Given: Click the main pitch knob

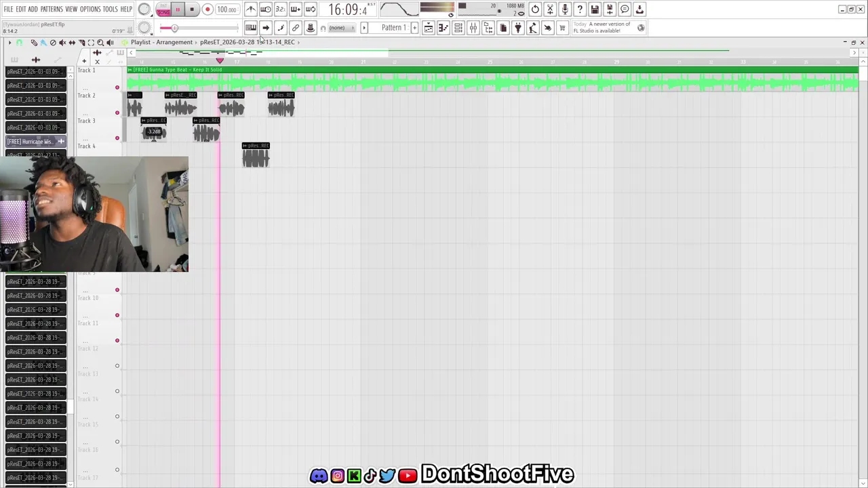Looking at the screenshot, I should [x=144, y=28].
